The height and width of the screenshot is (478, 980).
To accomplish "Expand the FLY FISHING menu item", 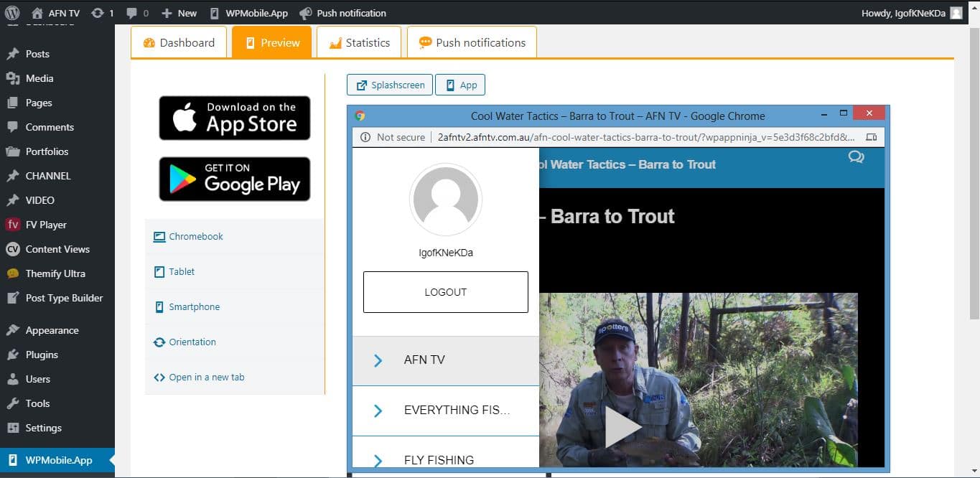I will pyautogui.click(x=446, y=452).
